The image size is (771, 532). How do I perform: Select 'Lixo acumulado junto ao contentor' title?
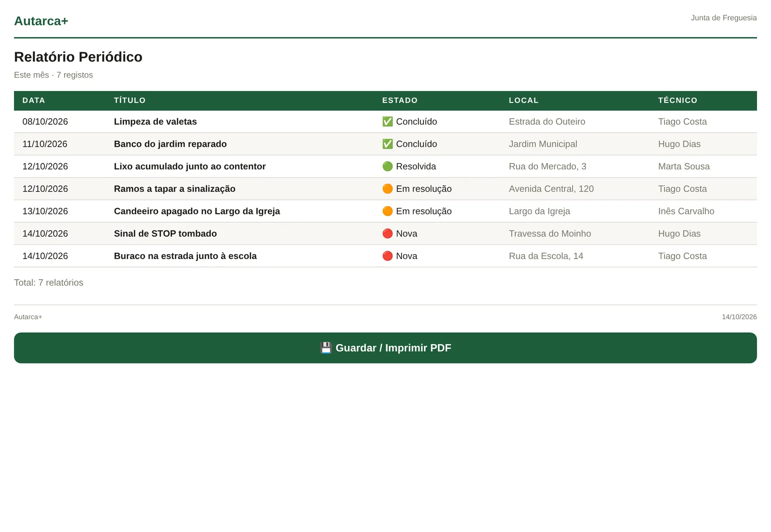coord(190,167)
